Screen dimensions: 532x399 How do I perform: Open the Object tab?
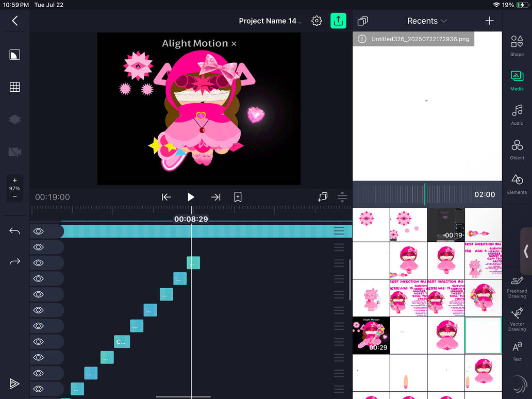517,149
